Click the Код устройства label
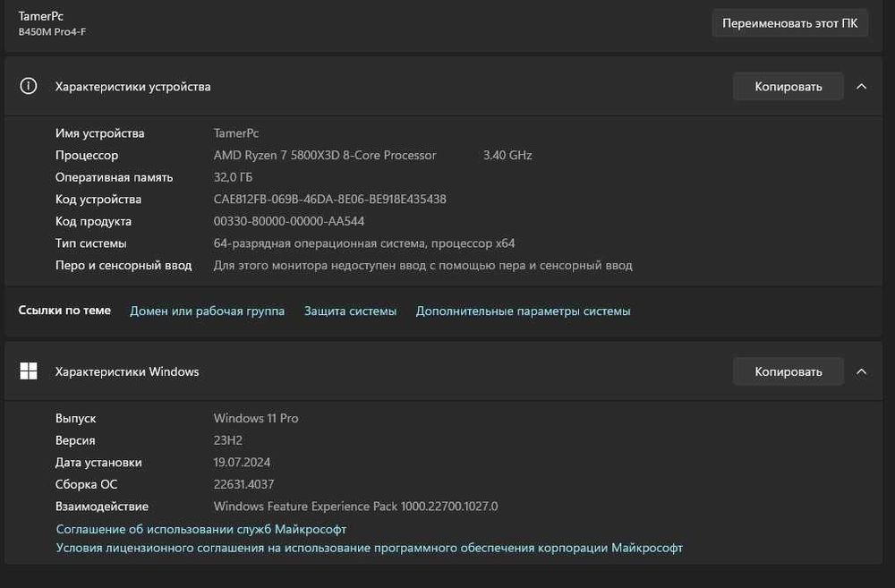This screenshot has height=588, width=895. pyautogui.click(x=98, y=200)
